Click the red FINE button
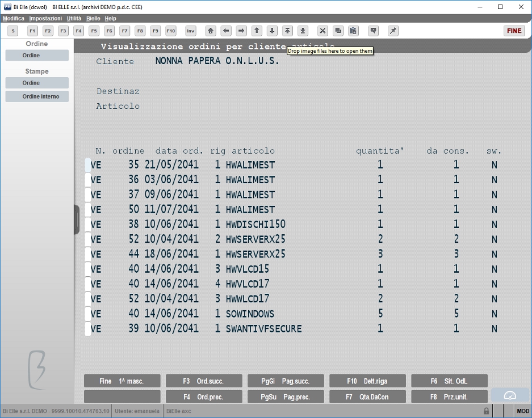The image size is (532, 418). point(514,31)
